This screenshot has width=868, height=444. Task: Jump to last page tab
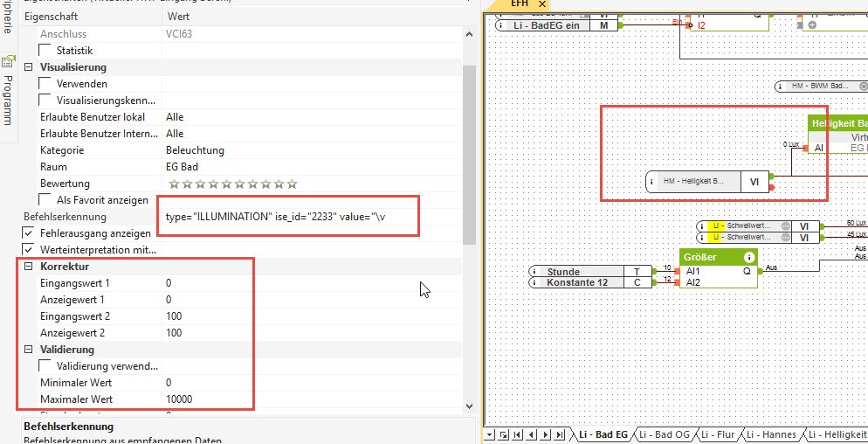point(559,434)
